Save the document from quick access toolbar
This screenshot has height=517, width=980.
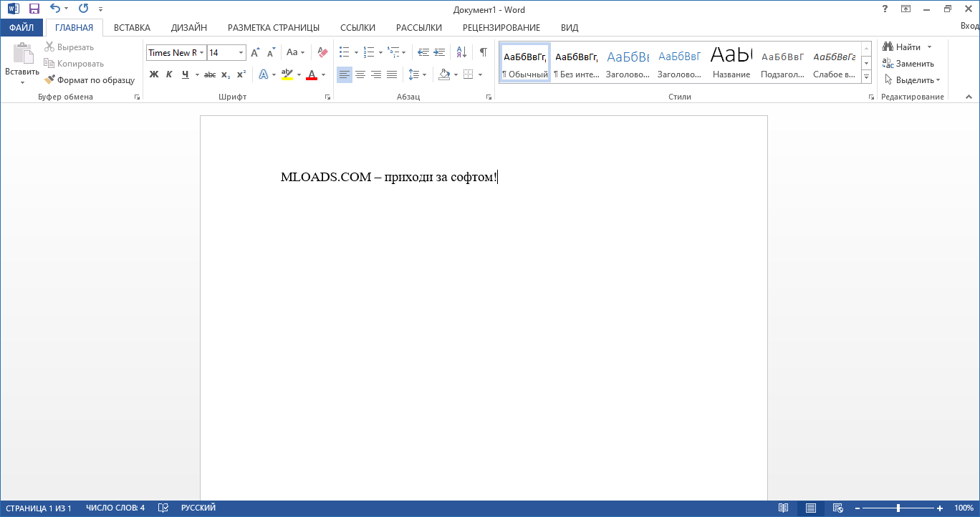(x=34, y=9)
